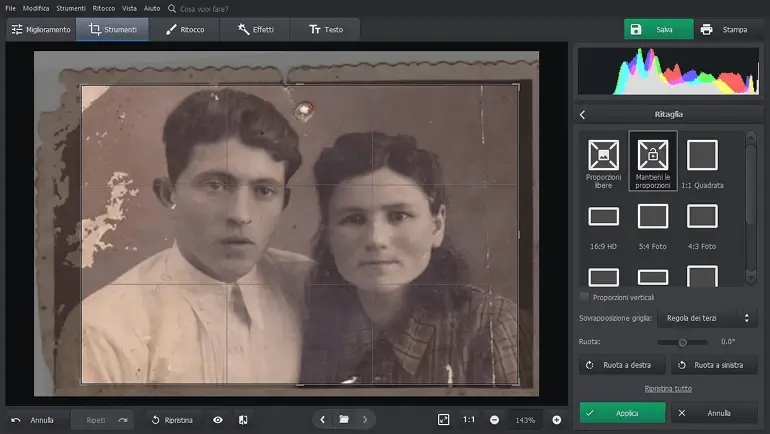Click the color histogram display
This screenshot has width=770, height=434.
tap(668, 71)
